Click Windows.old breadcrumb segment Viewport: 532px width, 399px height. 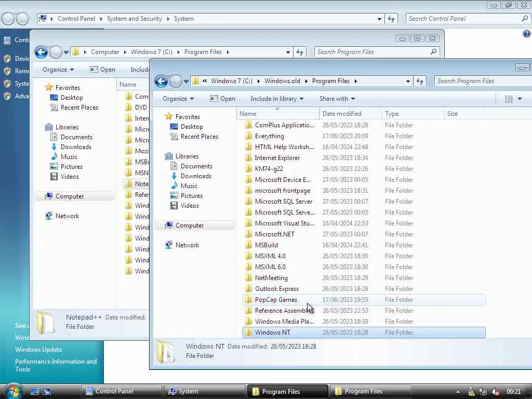tap(282, 81)
